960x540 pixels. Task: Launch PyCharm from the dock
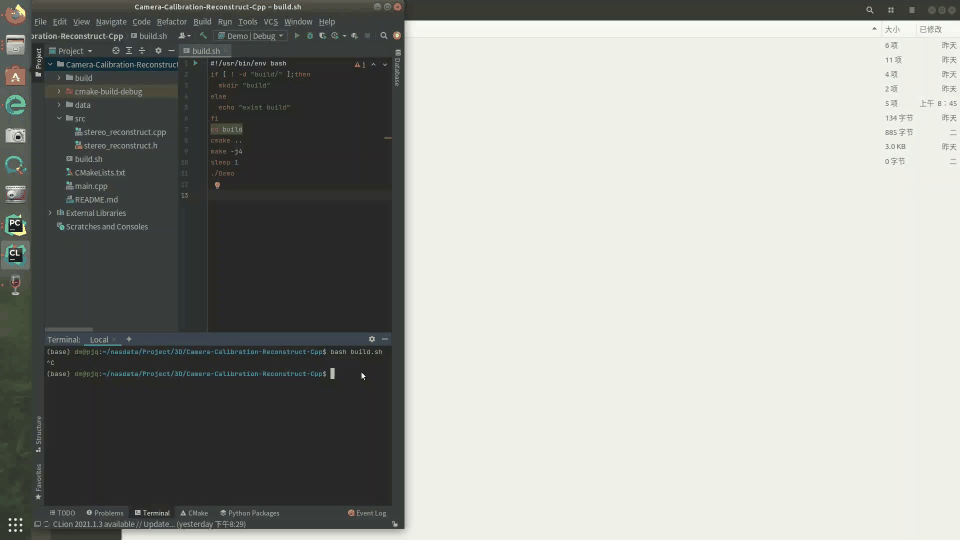[x=15, y=225]
